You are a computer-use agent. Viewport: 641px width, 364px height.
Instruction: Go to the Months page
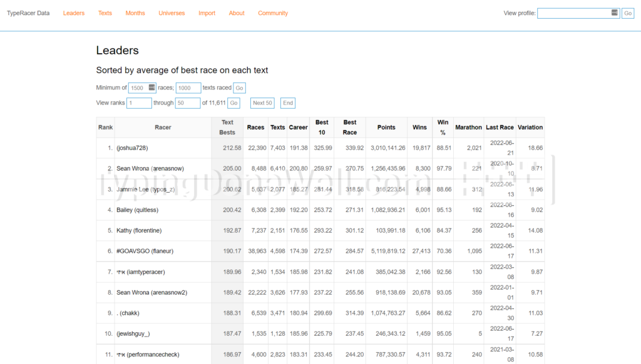[135, 13]
